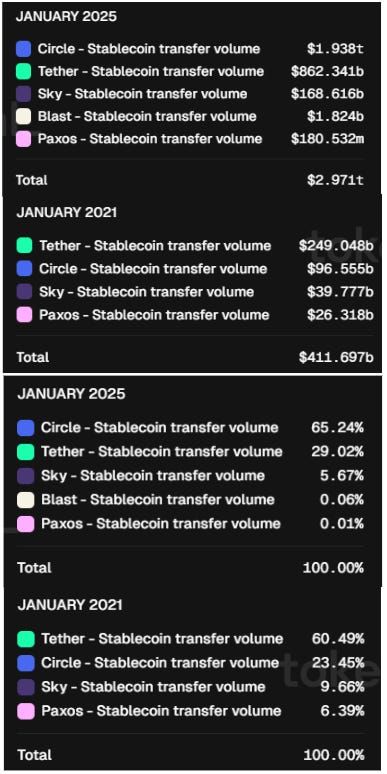Click the $1.938t Circle volume value
387x774 pixels.
[x=335, y=49]
